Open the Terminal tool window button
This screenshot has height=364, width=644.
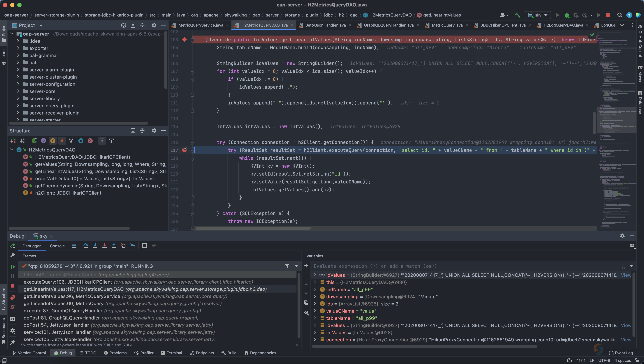171,353
